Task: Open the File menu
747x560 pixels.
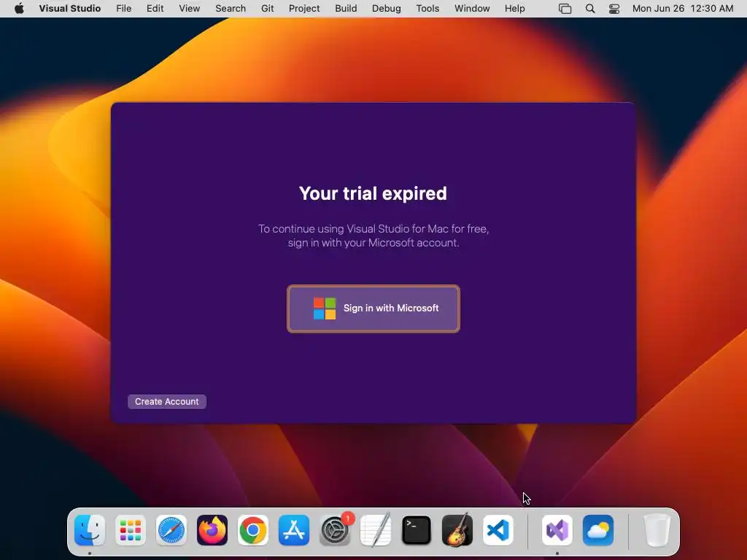Action: click(x=124, y=9)
